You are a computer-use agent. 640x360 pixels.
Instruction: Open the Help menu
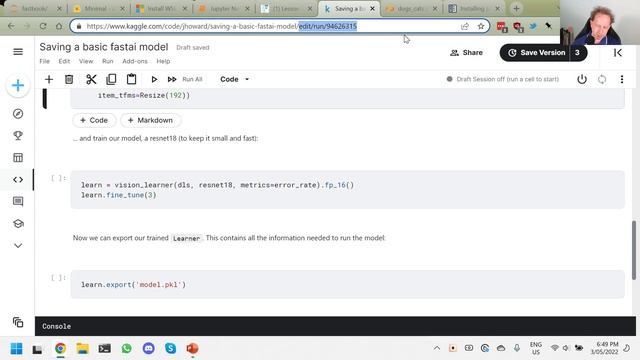163,61
